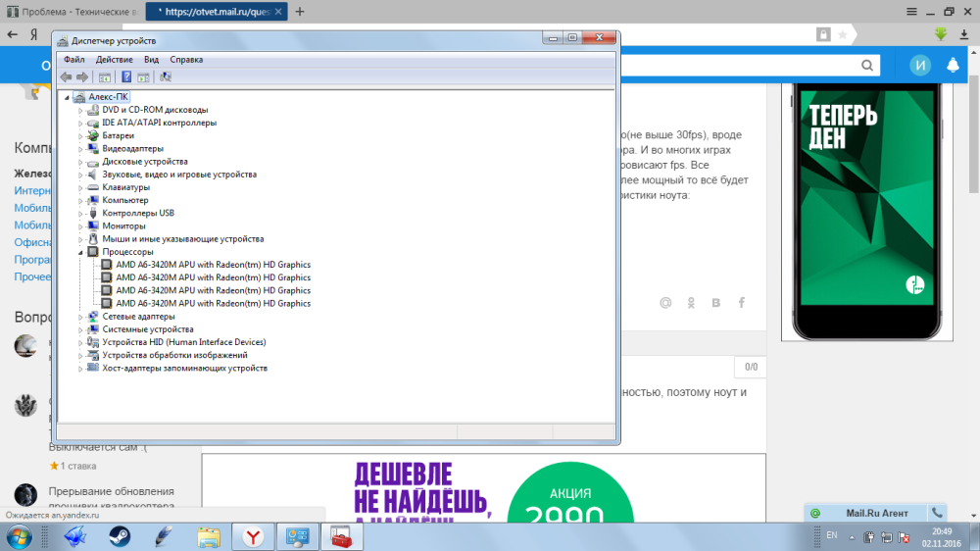Open the user avatar 'И' menu

(x=920, y=65)
